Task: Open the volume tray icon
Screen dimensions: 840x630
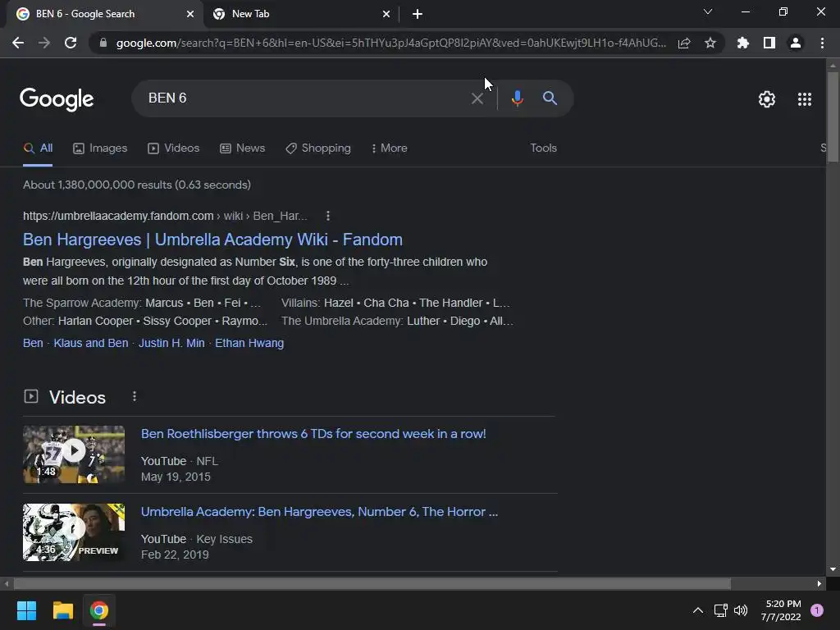Action: coord(741,610)
